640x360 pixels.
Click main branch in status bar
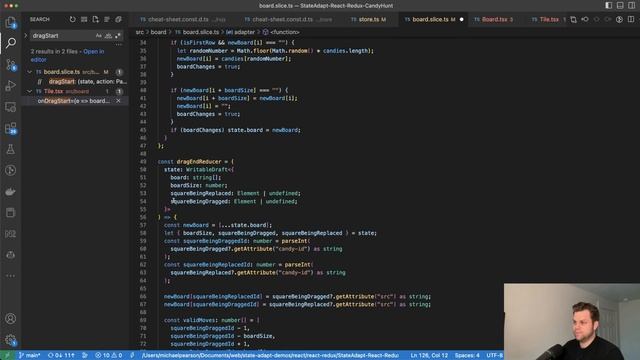[29, 355]
